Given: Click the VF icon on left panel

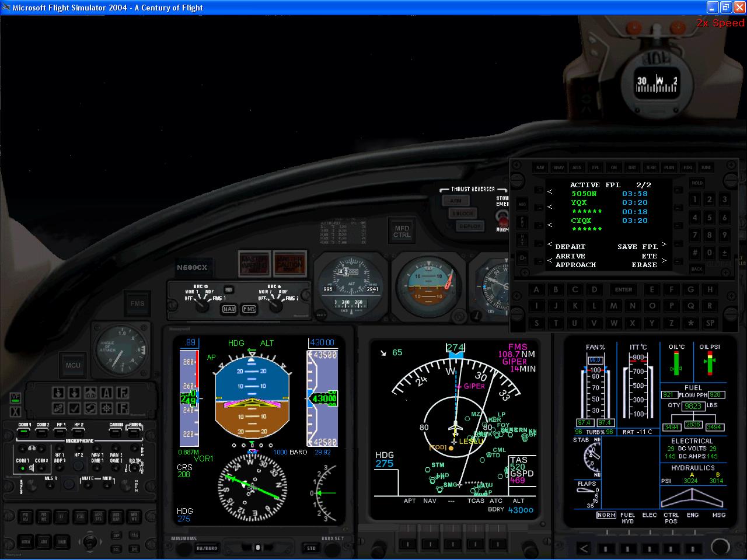Looking at the screenshot, I should (x=16, y=398).
